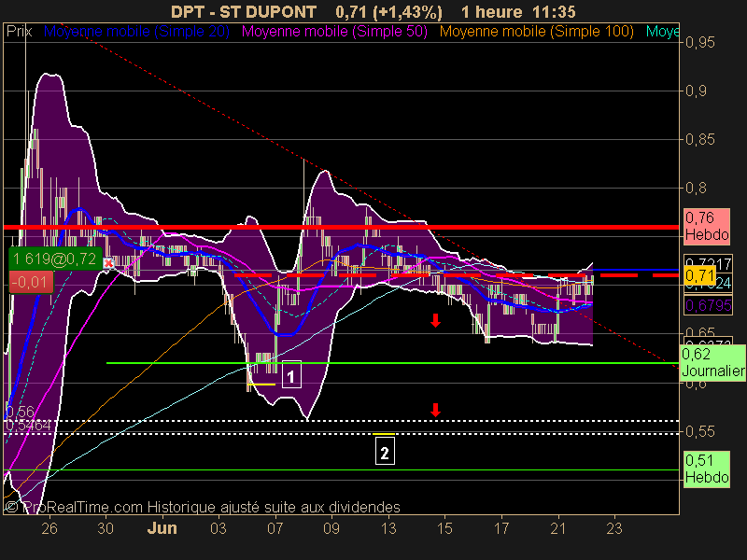Open Moyenne mobile (Simple 50) legend entry
Screen dimensions: 747x560
334,32
